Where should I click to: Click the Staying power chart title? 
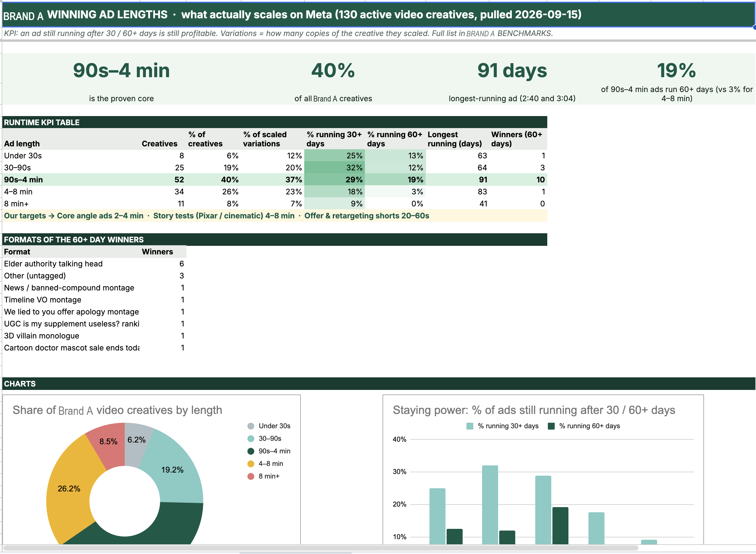tap(534, 410)
